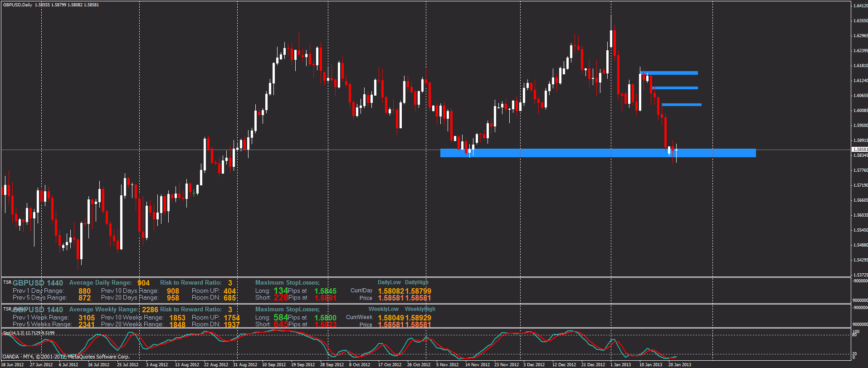Click the GBPUSD,Daily chart title text

coord(17,5)
